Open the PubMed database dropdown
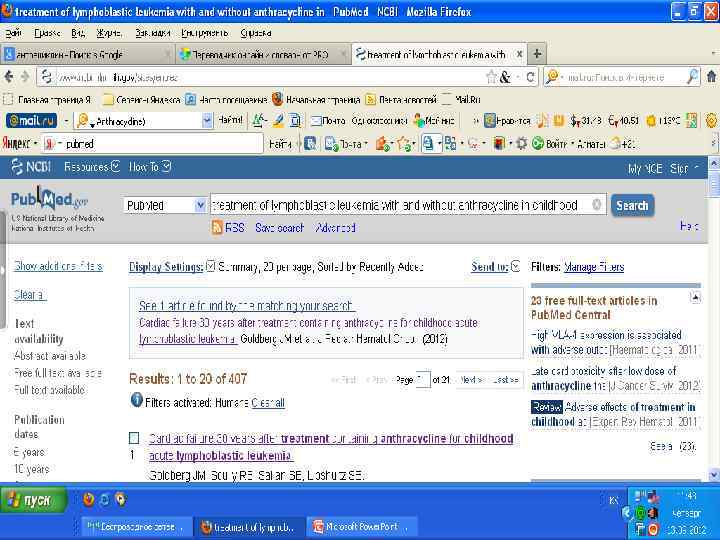The image size is (720, 540). point(165,205)
